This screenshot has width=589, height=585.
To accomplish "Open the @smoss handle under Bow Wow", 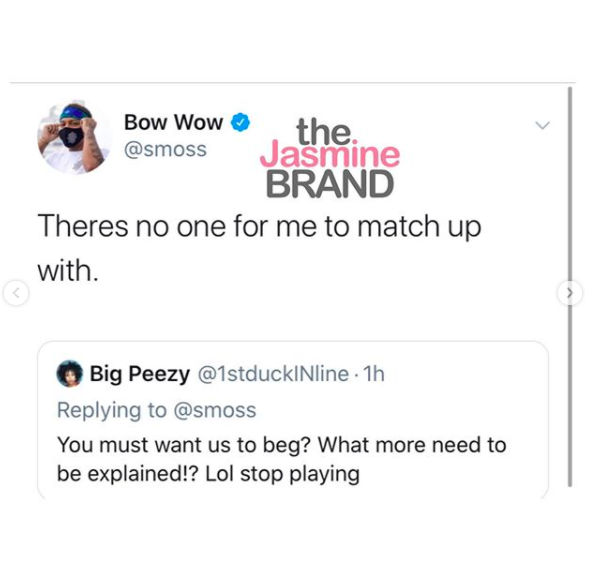I will click(165, 150).
